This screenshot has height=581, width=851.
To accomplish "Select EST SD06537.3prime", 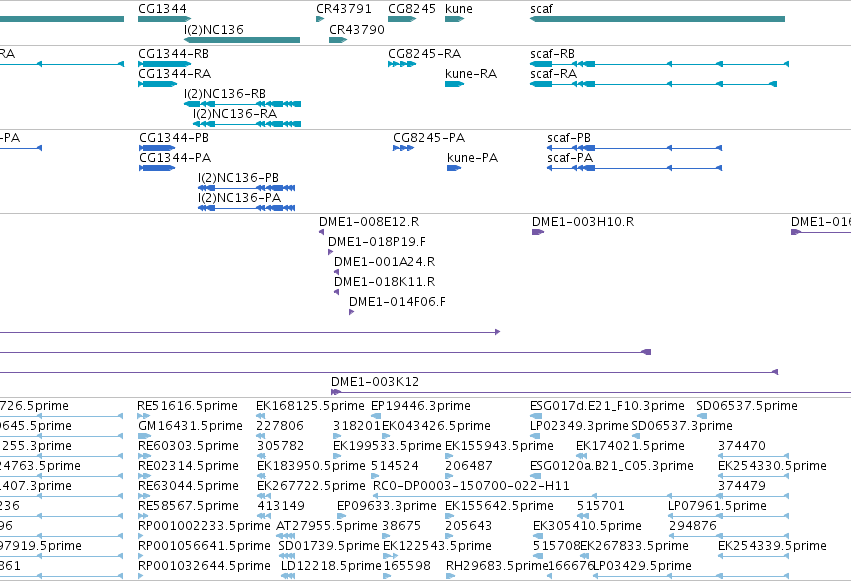I will pyautogui.click(x=682, y=426).
